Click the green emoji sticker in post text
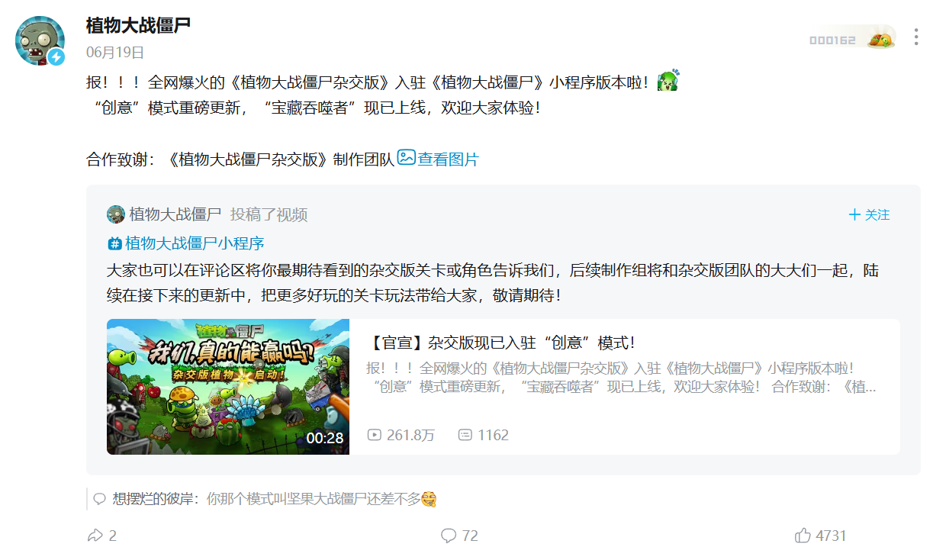The height and width of the screenshot is (560, 933). point(668,80)
